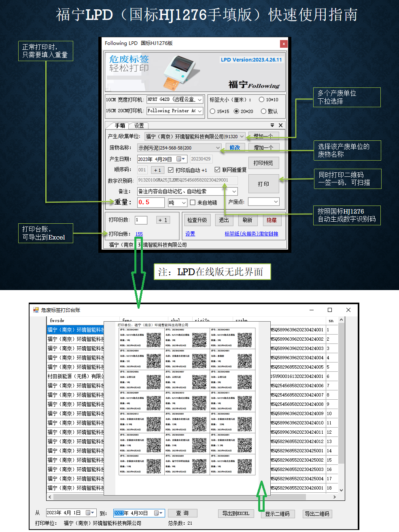Click the 重量 weight input field

[x=151, y=202]
